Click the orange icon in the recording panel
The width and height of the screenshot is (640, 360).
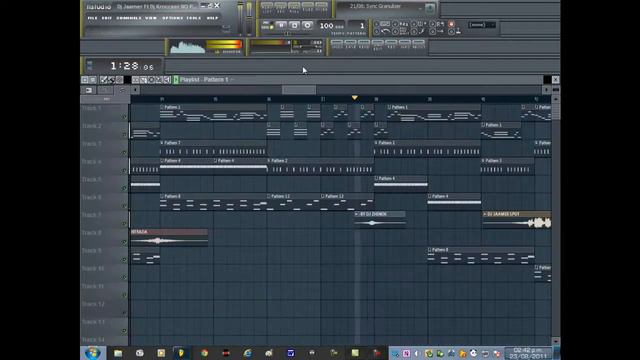[451, 24]
